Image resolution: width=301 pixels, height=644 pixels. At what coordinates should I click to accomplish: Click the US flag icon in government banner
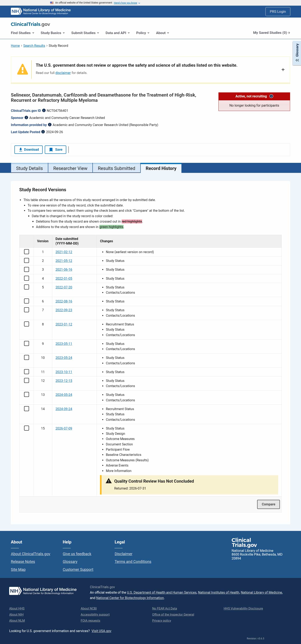[52, 3]
